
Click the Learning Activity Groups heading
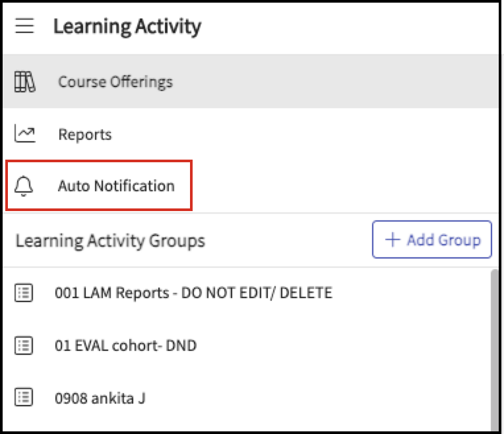click(x=110, y=241)
